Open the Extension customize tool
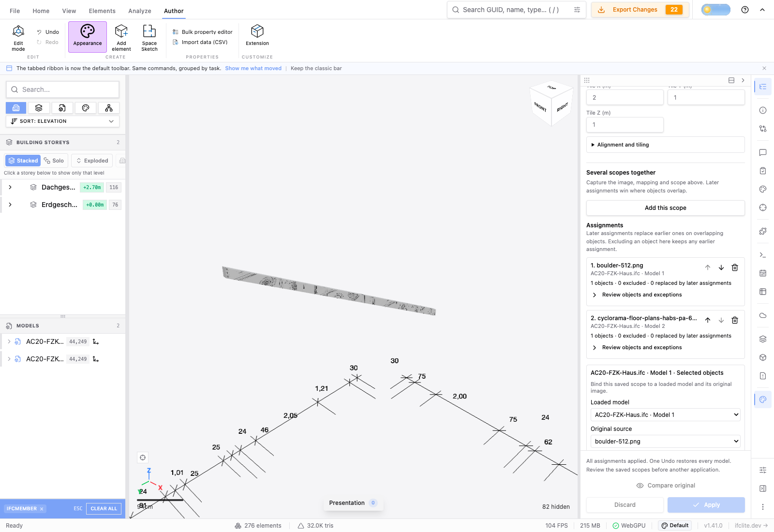 click(x=257, y=36)
